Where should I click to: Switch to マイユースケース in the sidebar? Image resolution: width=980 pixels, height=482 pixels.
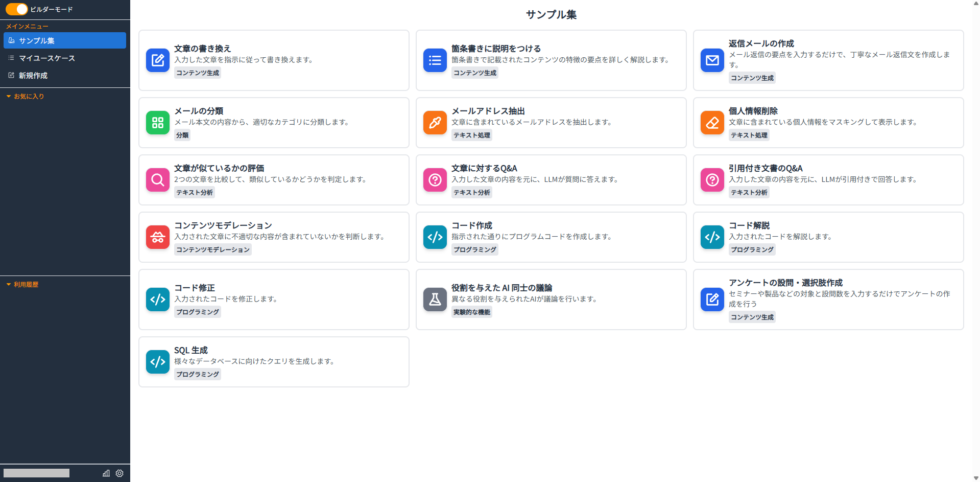click(46, 58)
